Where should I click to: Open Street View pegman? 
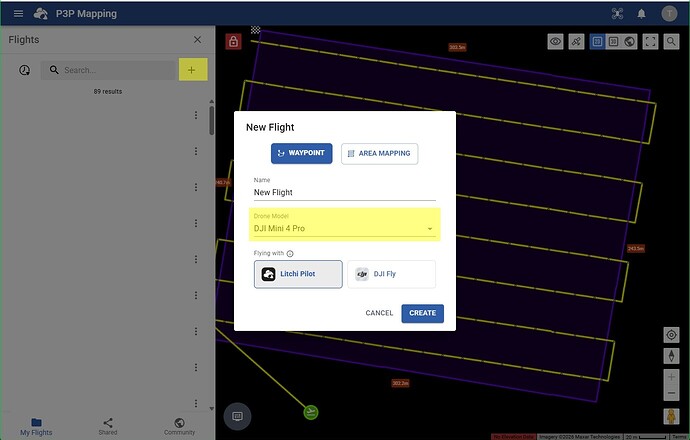click(x=671, y=416)
